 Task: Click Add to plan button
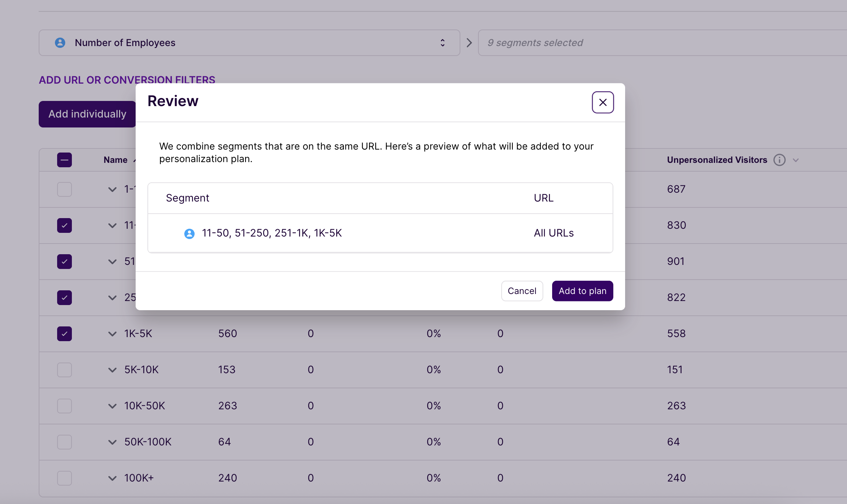point(582,291)
